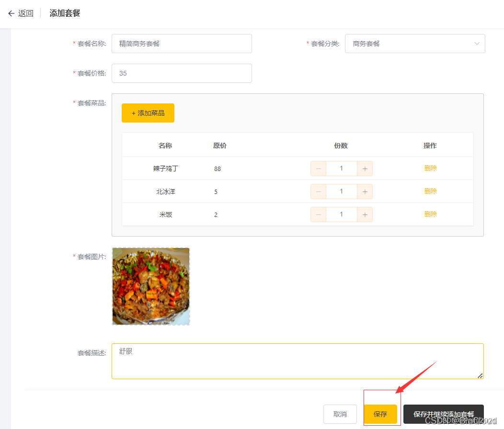Click the minus stepper for 北冰洋 portions
Image resolution: width=504 pixels, height=429 pixels.
(x=318, y=191)
